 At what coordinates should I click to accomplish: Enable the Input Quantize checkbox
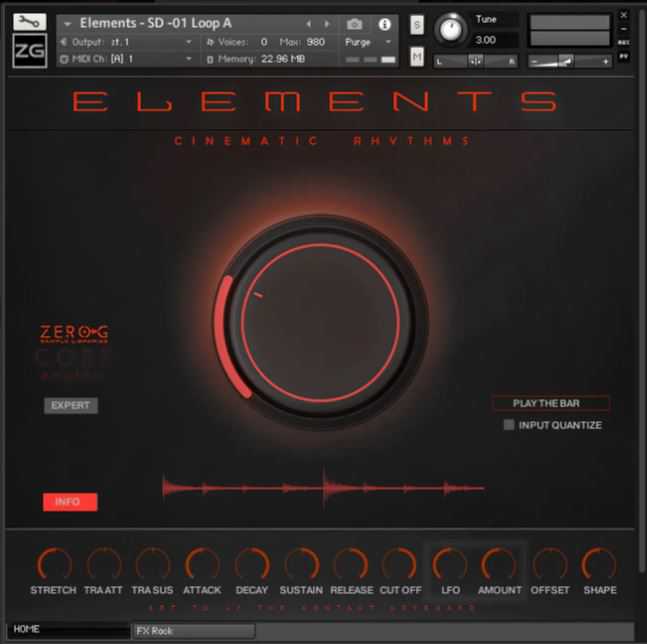(509, 425)
